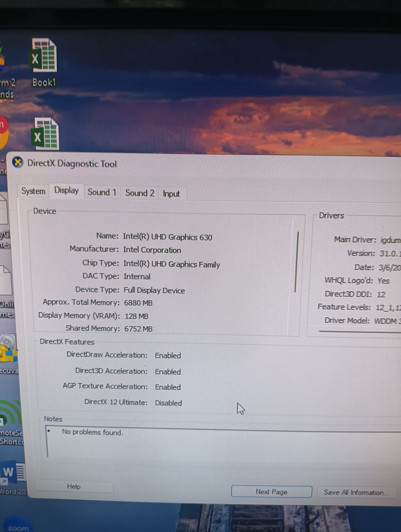Select 'Intel(R) UHD Graphics Family' chip type
The width and height of the screenshot is (401, 532).
(x=172, y=264)
